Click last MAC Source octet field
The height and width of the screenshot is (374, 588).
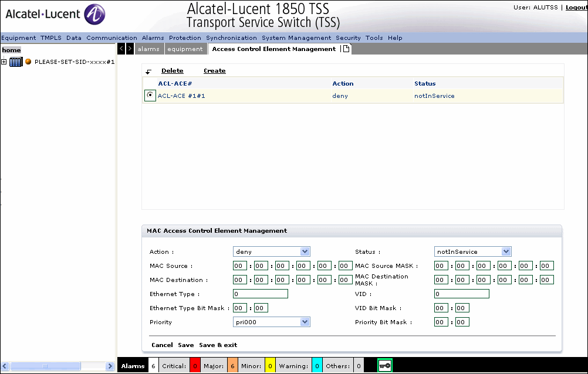tap(346, 266)
